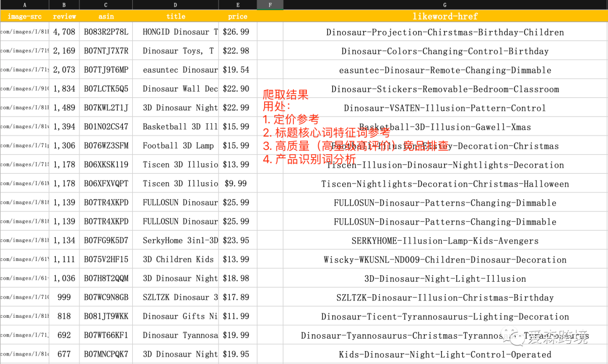The width and height of the screenshot is (608, 364).
Task: Select cell easuntec-Dinosaur-Remote-Changing-Dimmable
Action: pos(445,70)
